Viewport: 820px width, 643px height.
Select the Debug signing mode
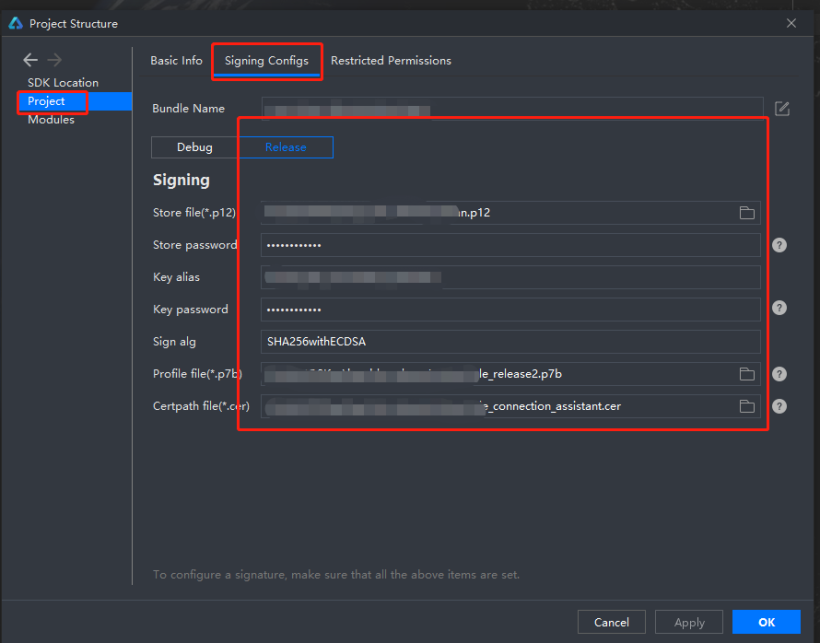tap(195, 147)
